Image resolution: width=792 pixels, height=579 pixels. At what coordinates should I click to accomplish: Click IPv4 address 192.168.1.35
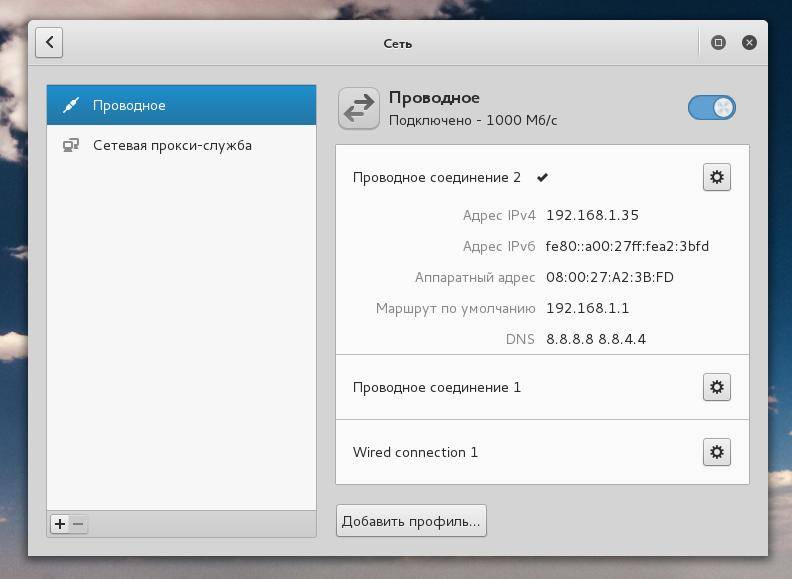(x=592, y=215)
